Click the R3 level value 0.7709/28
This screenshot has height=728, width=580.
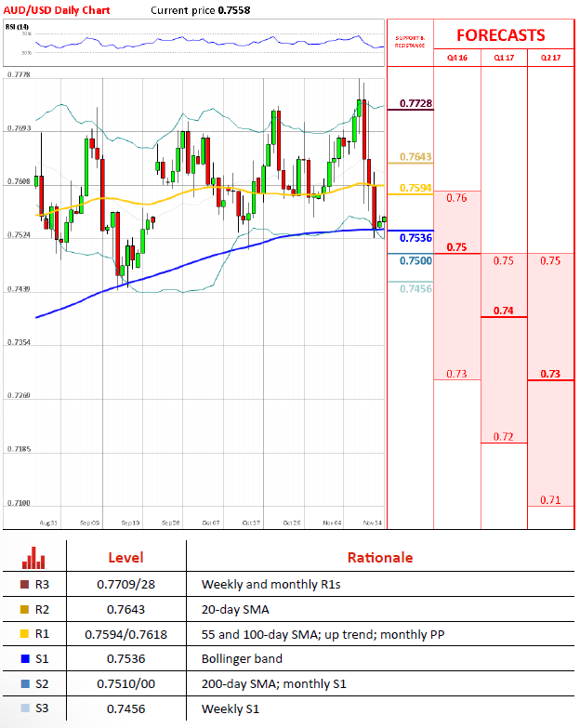(125, 584)
